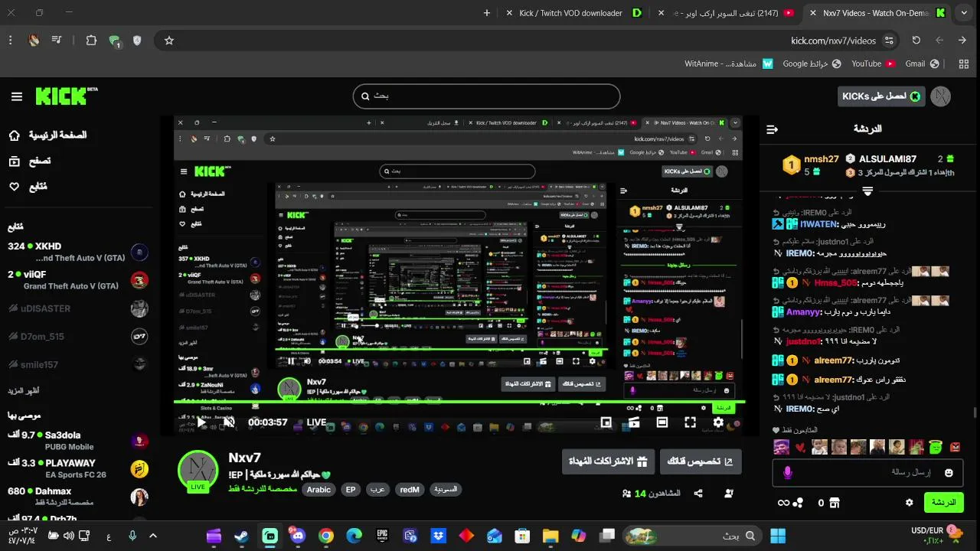Open the user profile avatar menu
This screenshot has height=551, width=980.
[940, 96]
